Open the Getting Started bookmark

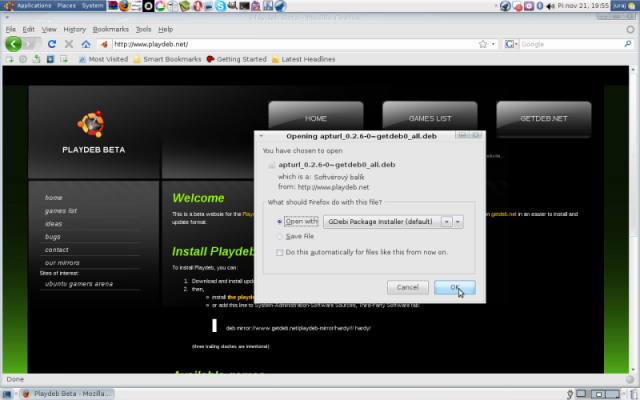pyautogui.click(x=237, y=59)
